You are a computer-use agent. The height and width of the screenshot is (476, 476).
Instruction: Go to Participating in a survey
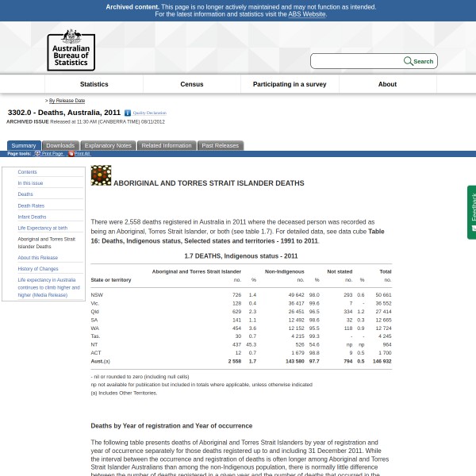click(x=290, y=84)
